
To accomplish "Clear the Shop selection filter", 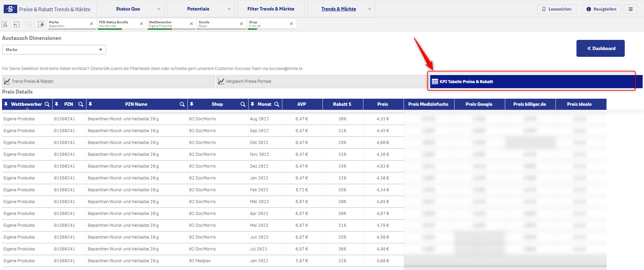I will pos(291,24).
